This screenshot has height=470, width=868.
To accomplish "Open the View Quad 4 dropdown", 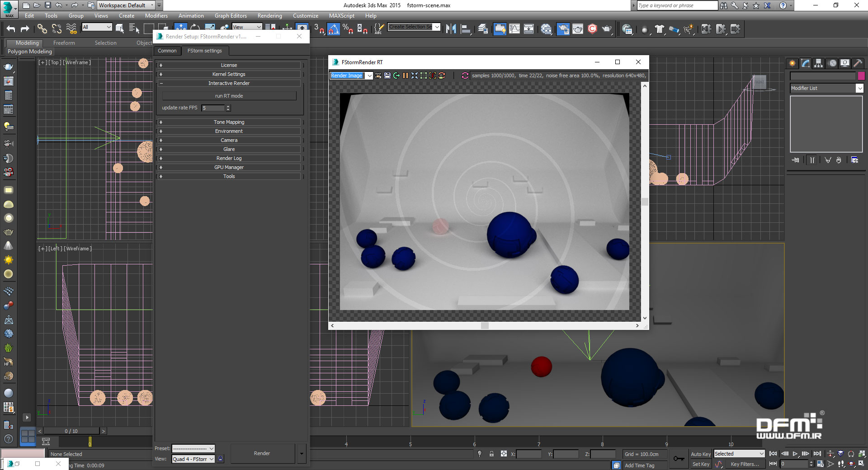I will (x=193, y=459).
